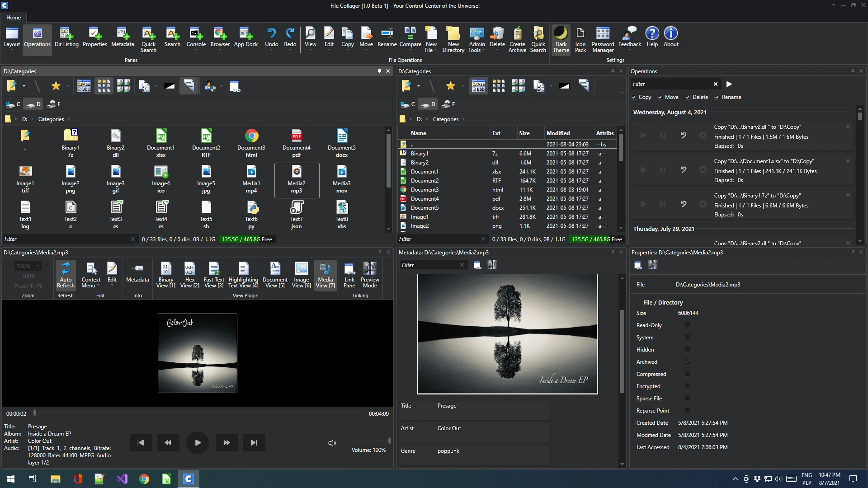Toggle Auto Refresh in preview pane
The height and width of the screenshot is (488, 868).
(x=66, y=275)
